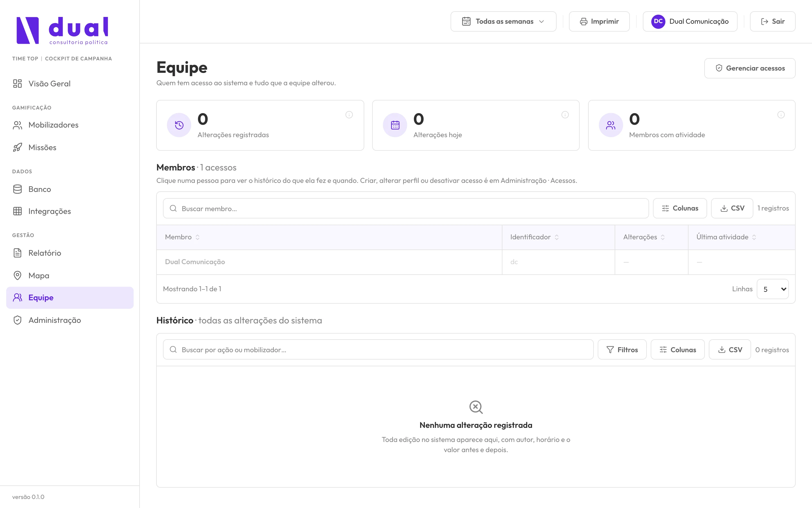
Task: Open Visão Geral in the sidebar
Action: click(x=70, y=84)
